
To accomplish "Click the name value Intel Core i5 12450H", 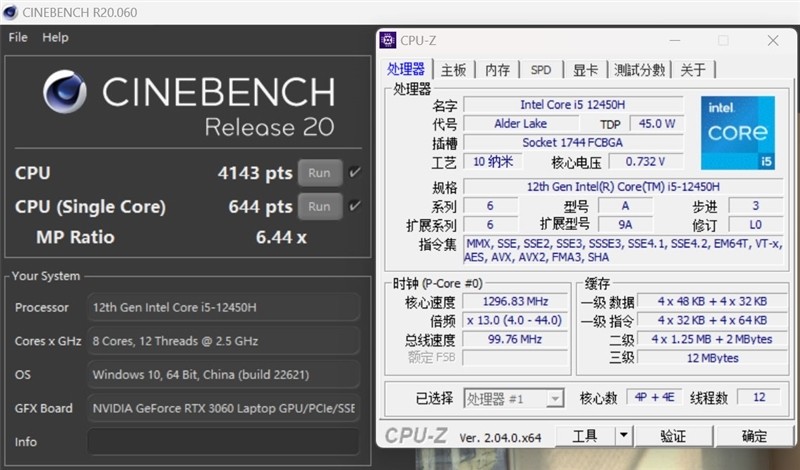I will tap(573, 105).
